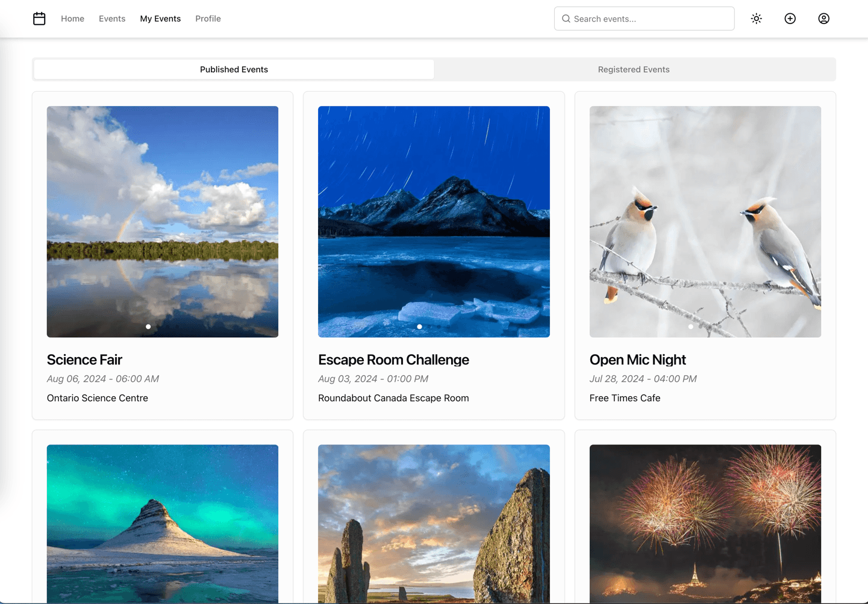Switch to the Registered Events tab

click(x=634, y=69)
